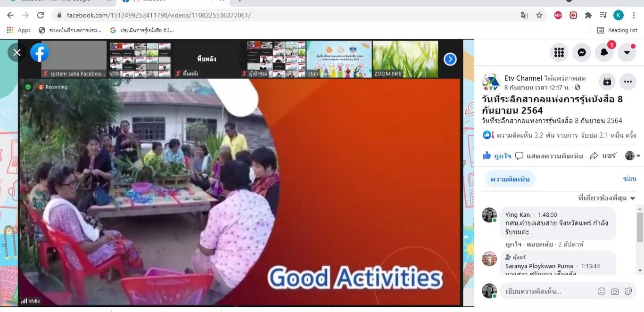The image size is (644, 312).
Task: Bookmark this page with star icon
Action: tap(539, 15)
